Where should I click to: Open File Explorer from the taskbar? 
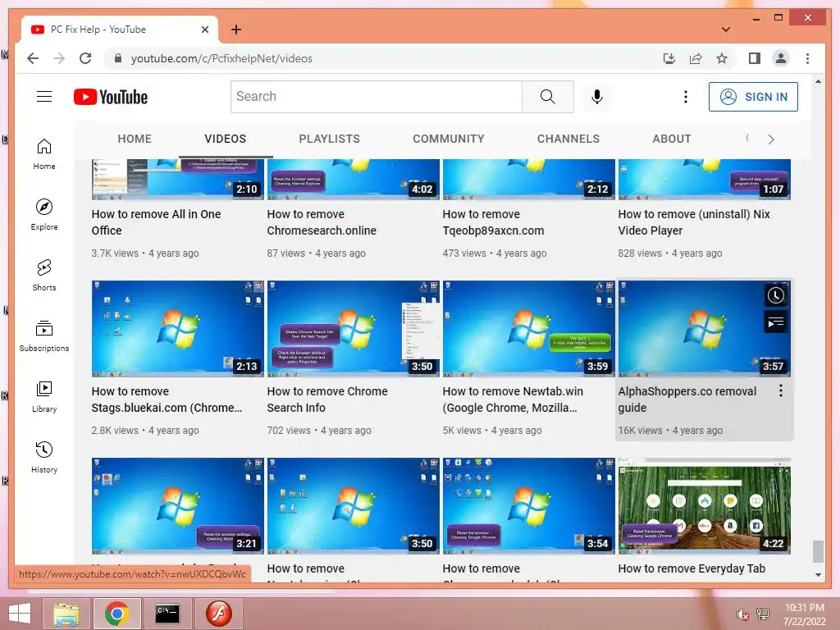pyautogui.click(x=66, y=614)
